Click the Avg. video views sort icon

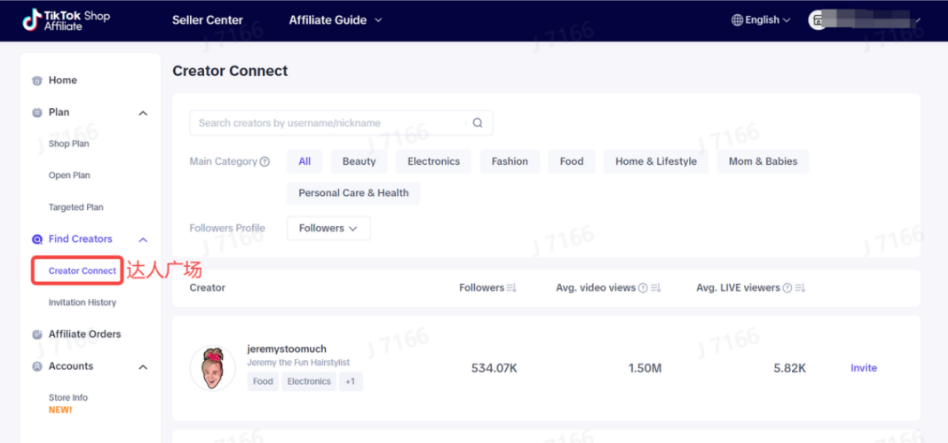(x=656, y=288)
